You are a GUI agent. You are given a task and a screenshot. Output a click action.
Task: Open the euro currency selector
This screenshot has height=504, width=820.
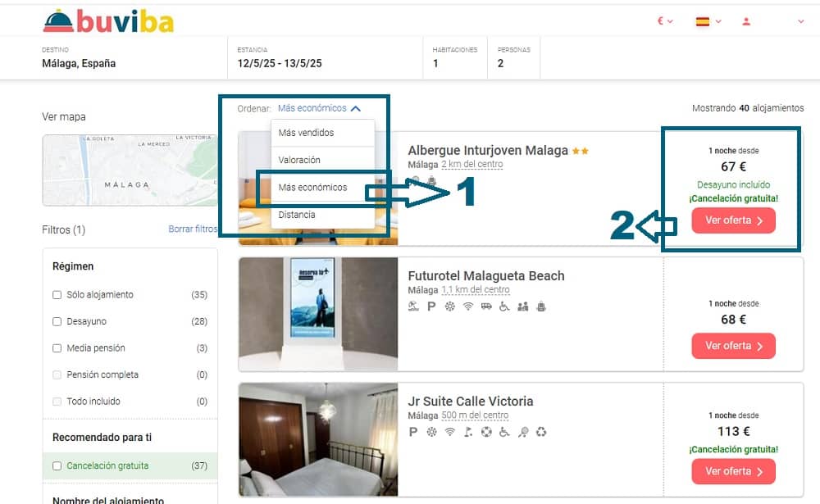click(665, 21)
